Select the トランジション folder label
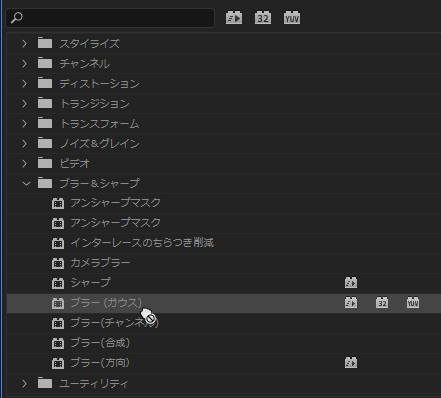Image resolution: width=441 pixels, height=398 pixels. (x=95, y=103)
